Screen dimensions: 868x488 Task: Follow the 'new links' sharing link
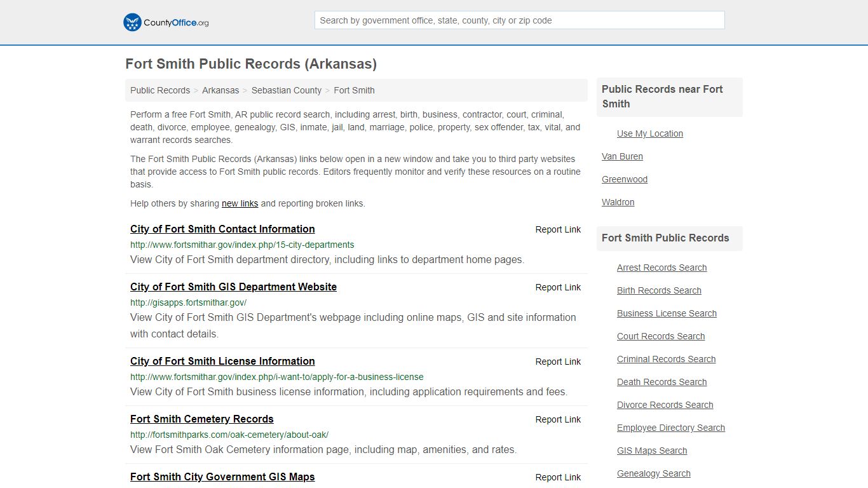coord(240,203)
